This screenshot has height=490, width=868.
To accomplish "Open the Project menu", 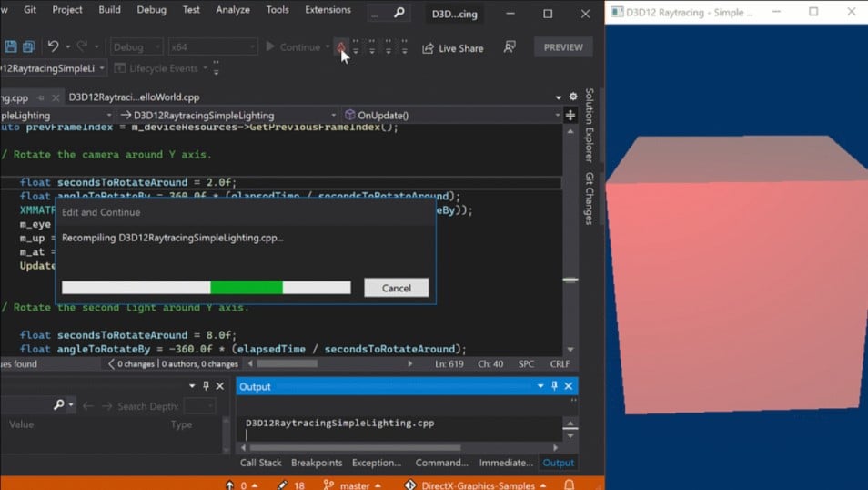I will tap(67, 9).
